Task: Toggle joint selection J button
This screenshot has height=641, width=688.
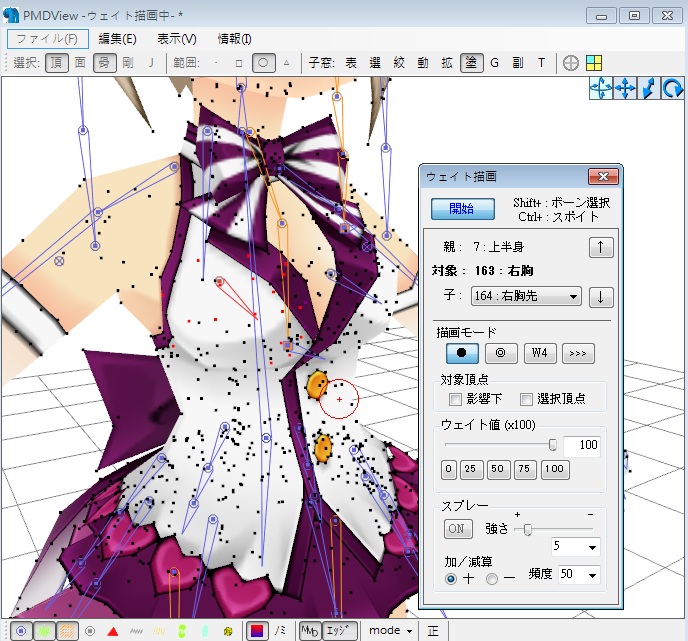Action: pyautogui.click(x=151, y=63)
